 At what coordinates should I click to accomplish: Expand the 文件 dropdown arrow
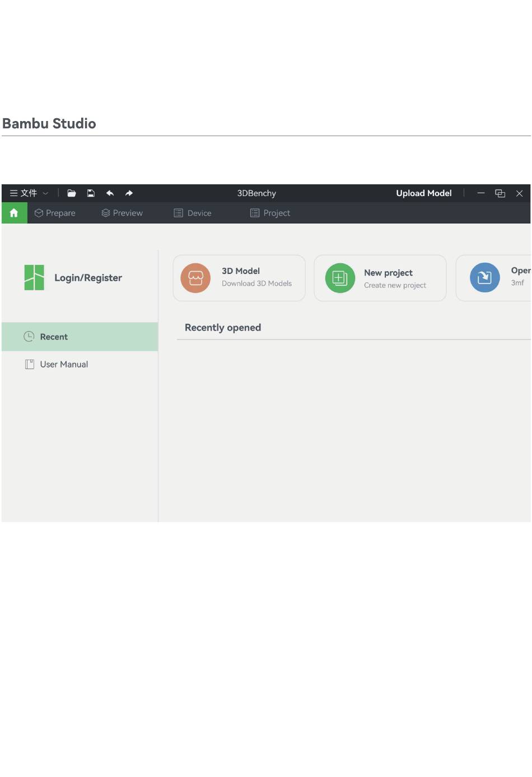(x=45, y=193)
